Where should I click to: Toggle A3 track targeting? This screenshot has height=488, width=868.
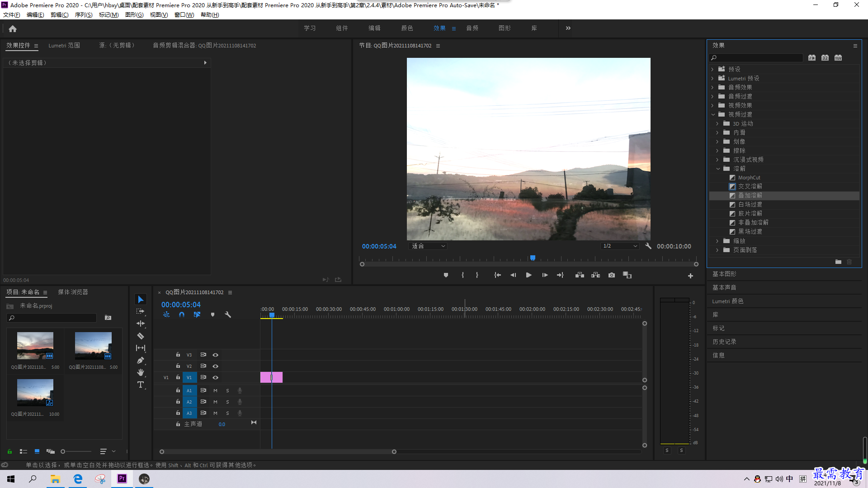pos(189,413)
